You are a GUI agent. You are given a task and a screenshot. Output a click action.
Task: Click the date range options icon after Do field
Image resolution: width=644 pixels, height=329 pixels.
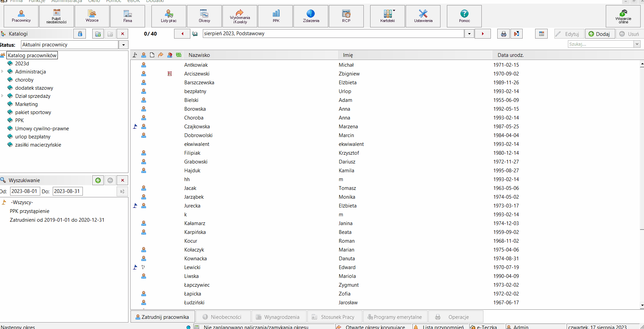tap(122, 191)
